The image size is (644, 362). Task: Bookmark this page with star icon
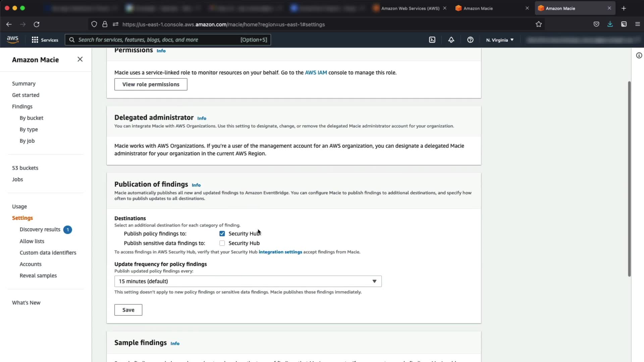[x=539, y=24]
